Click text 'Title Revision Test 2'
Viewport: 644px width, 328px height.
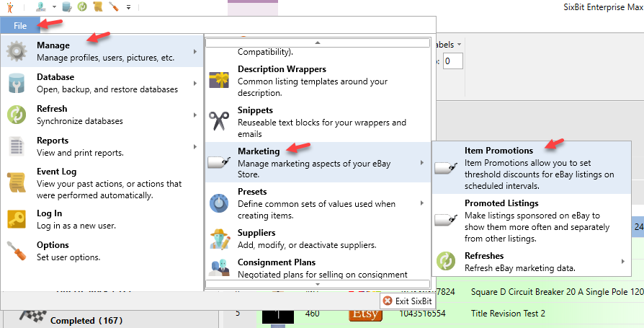tap(508, 313)
